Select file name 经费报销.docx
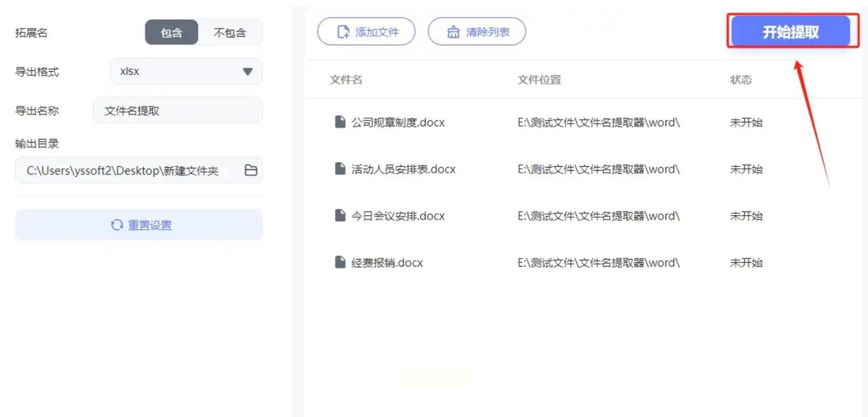This screenshot has height=417, width=868. click(387, 263)
